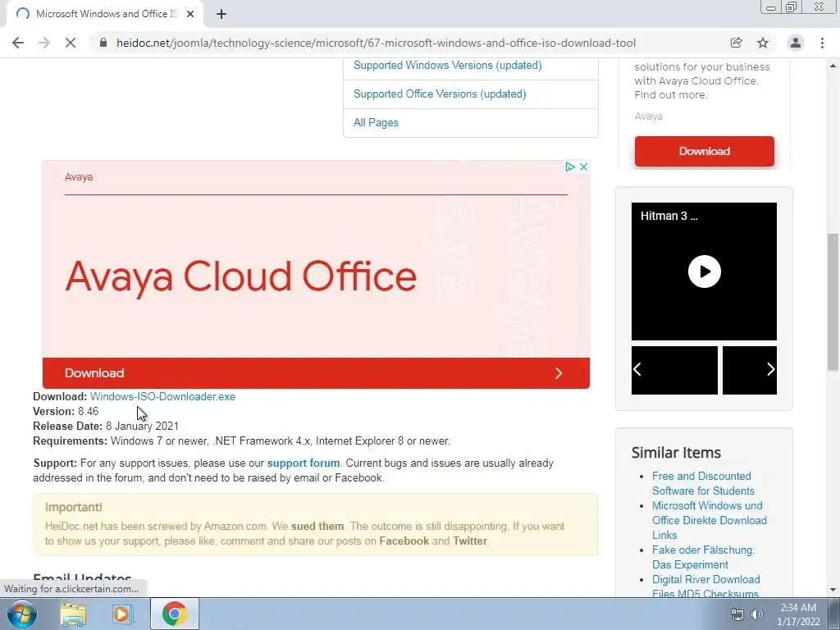840x630 pixels.
Task: Show previous video with left arrow
Action: coord(637,369)
